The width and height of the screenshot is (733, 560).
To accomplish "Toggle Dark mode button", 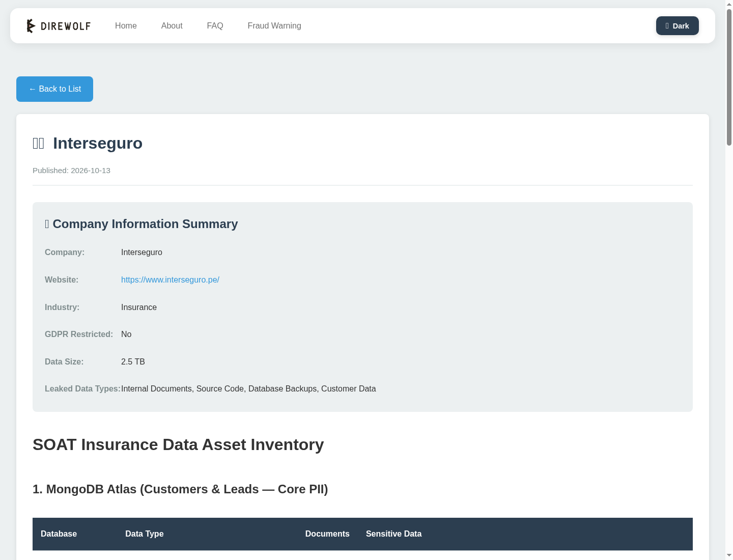I will (x=677, y=26).
